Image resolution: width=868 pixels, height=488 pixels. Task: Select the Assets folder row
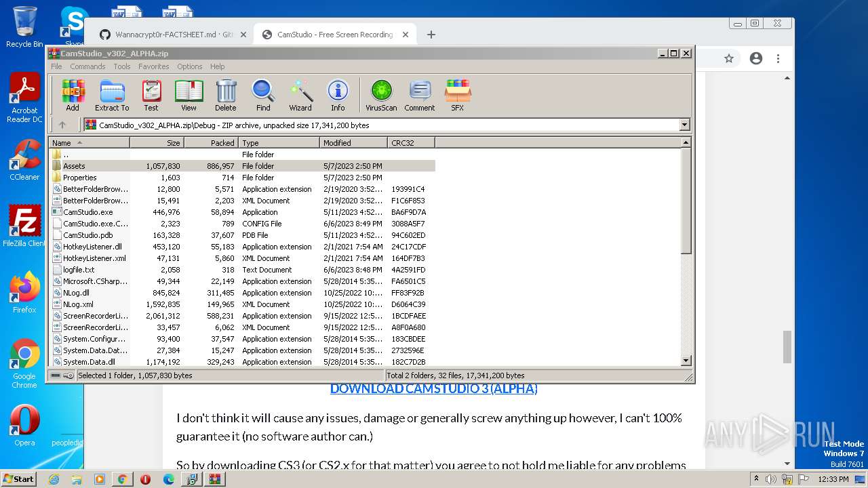[241, 165]
